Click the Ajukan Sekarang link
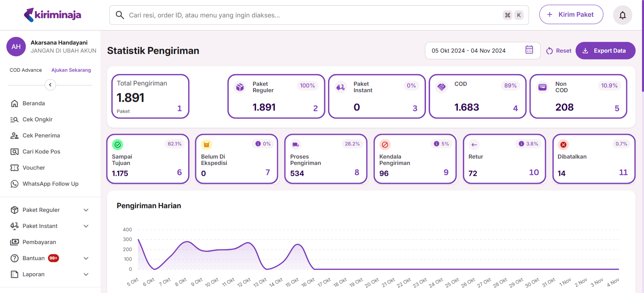Screen dimensions: 644x293 point(71,70)
